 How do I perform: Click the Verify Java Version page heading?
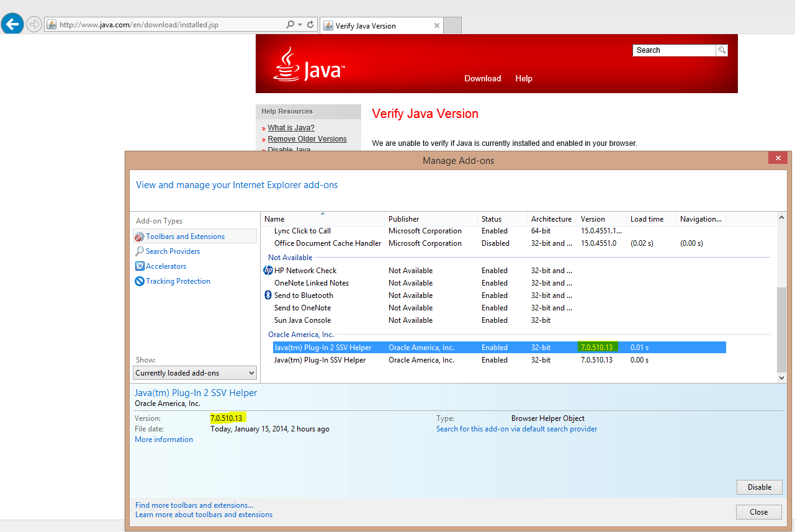(425, 114)
